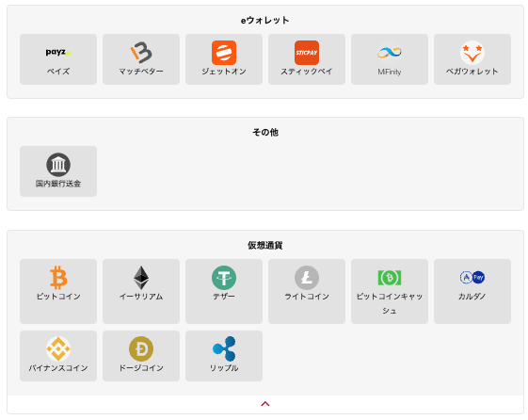
Task: Click the その他 section heading
Action: click(x=265, y=133)
